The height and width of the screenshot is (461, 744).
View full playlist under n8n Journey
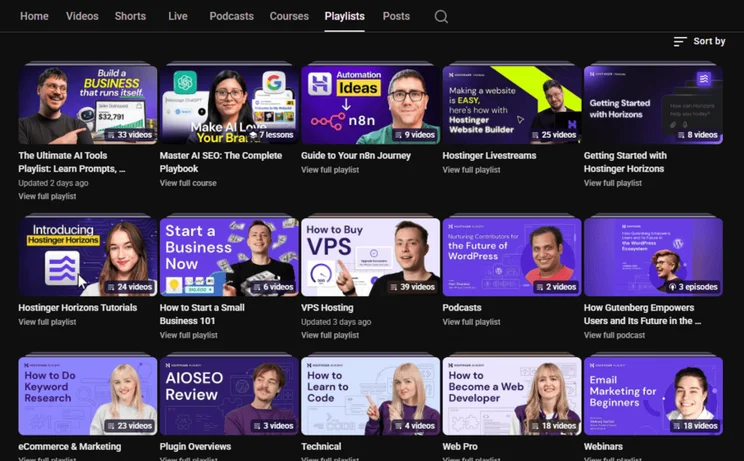[330, 170]
